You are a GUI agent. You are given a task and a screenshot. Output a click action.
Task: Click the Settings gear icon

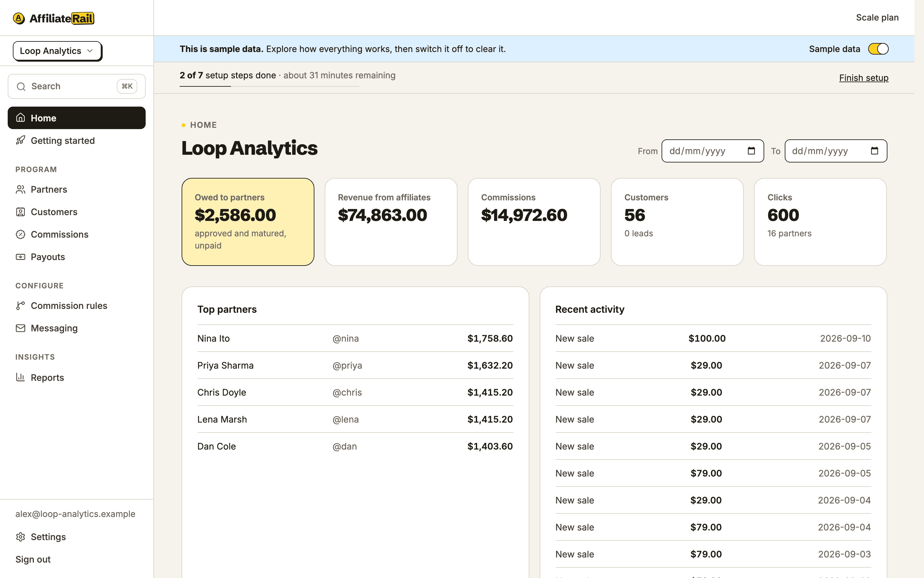tap(21, 537)
